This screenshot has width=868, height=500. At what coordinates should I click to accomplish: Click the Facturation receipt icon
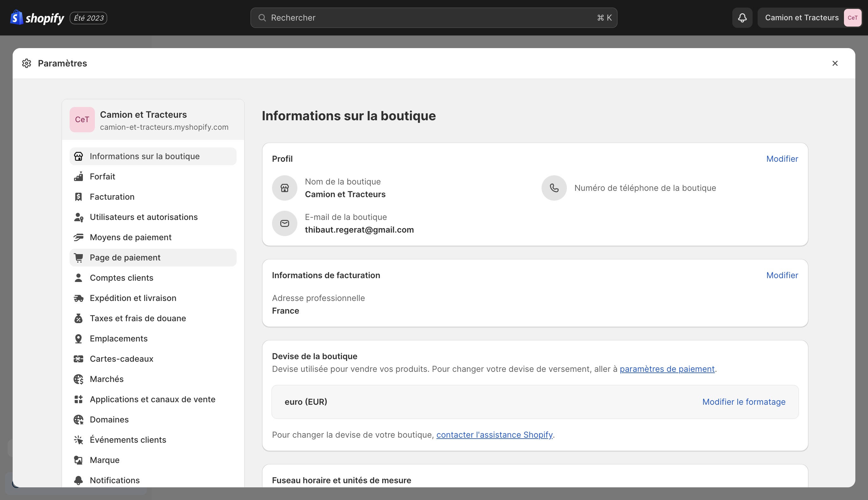pyautogui.click(x=78, y=197)
